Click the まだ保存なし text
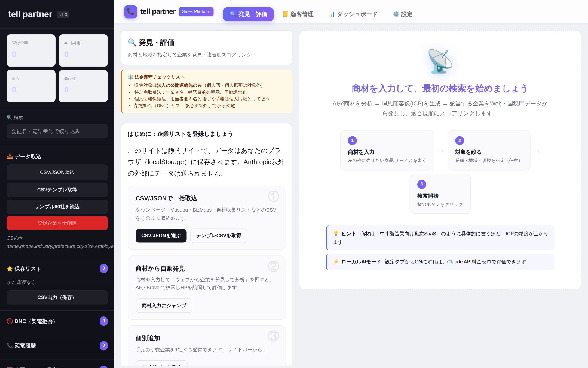Viewport: 588px width, 368px height. (21, 282)
